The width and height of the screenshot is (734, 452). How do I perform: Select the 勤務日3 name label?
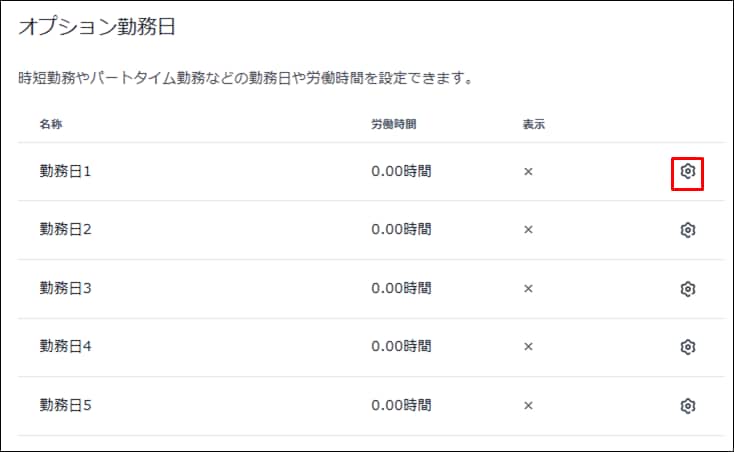click(66, 289)
